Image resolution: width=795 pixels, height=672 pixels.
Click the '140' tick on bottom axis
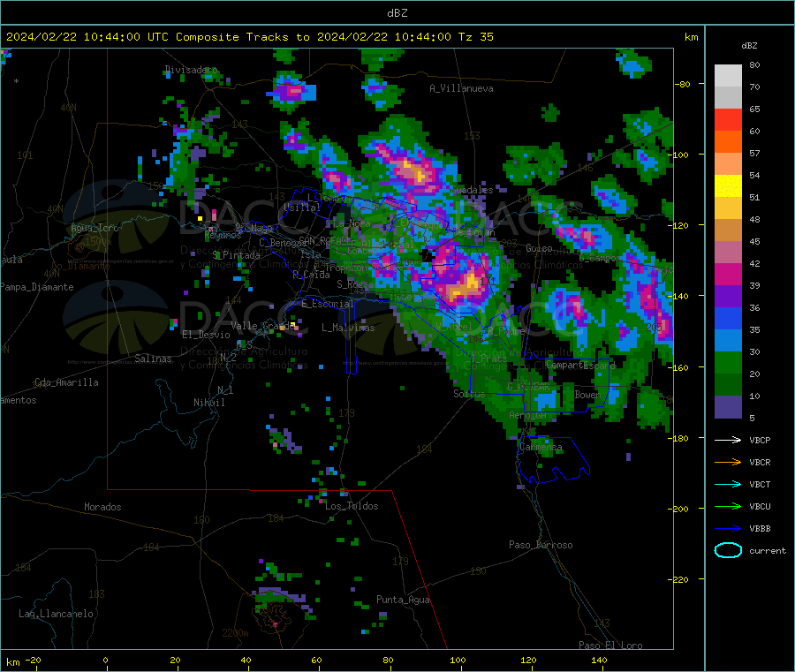[599, 660]
